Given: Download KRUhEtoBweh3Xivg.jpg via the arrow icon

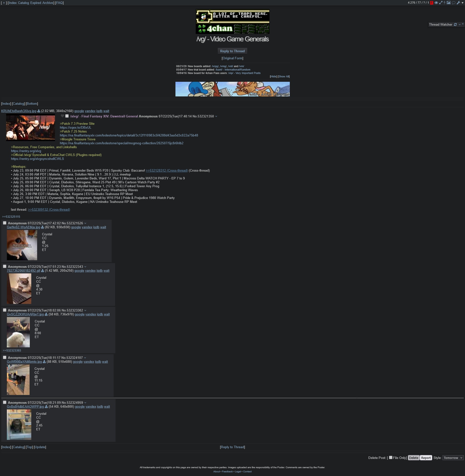Looking at the screenshot, I should tap(39, 111).
